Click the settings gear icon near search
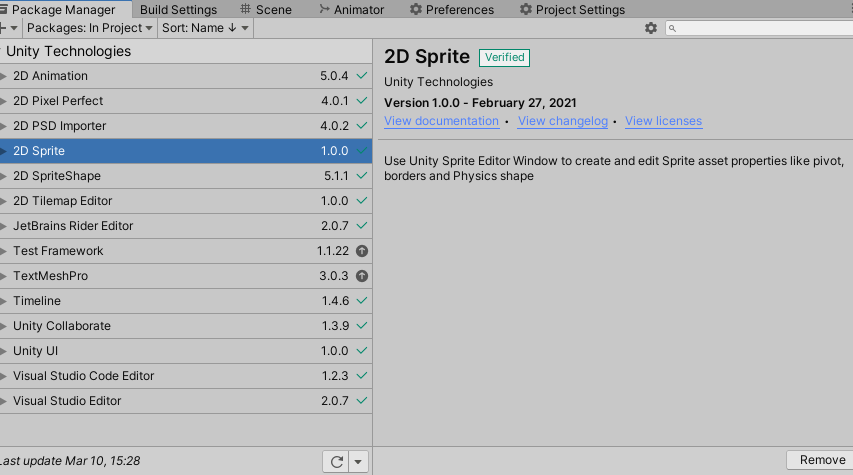The image size is (853, 475). tap(651, 28)
